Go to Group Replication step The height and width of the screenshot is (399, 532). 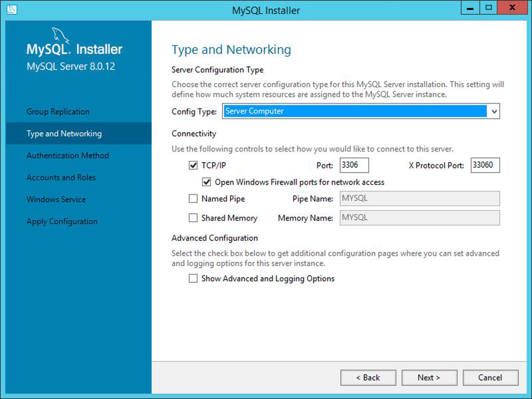(58, 112)
